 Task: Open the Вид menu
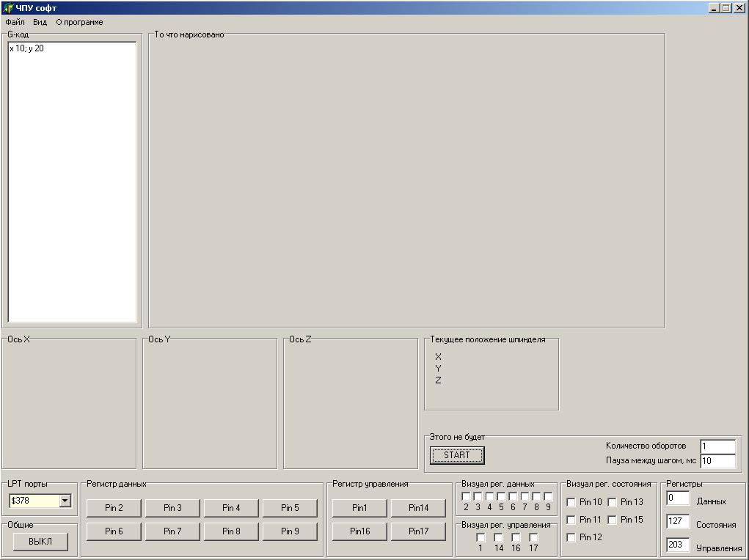coord(40,22)
